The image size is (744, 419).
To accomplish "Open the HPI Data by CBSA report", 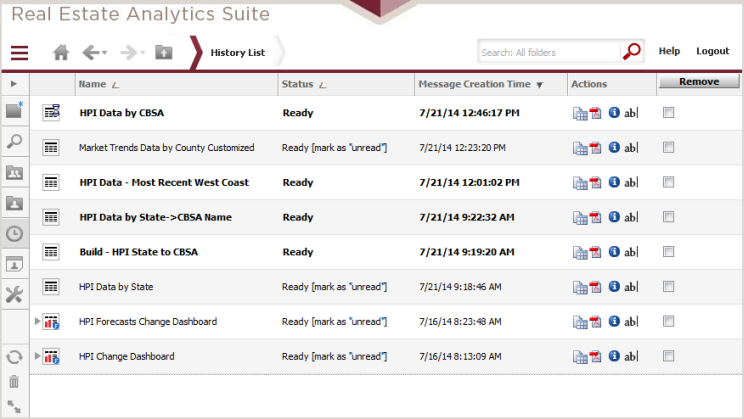I will point(121,113).
